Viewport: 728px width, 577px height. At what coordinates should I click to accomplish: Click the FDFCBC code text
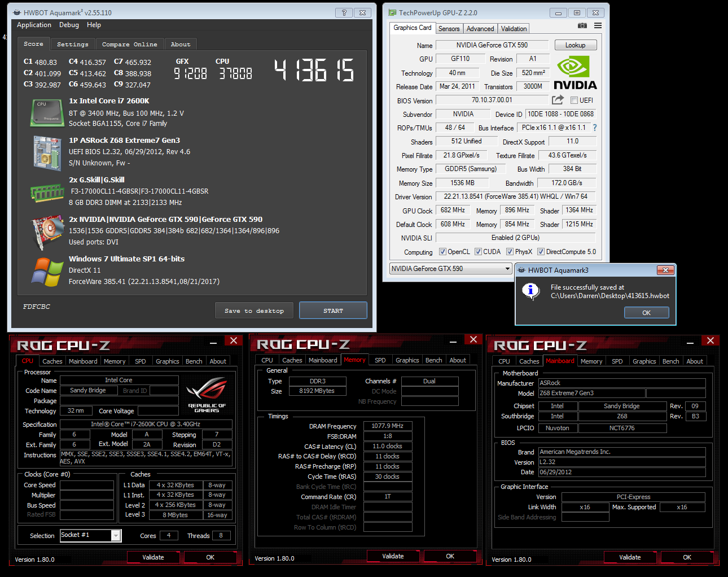37,307
